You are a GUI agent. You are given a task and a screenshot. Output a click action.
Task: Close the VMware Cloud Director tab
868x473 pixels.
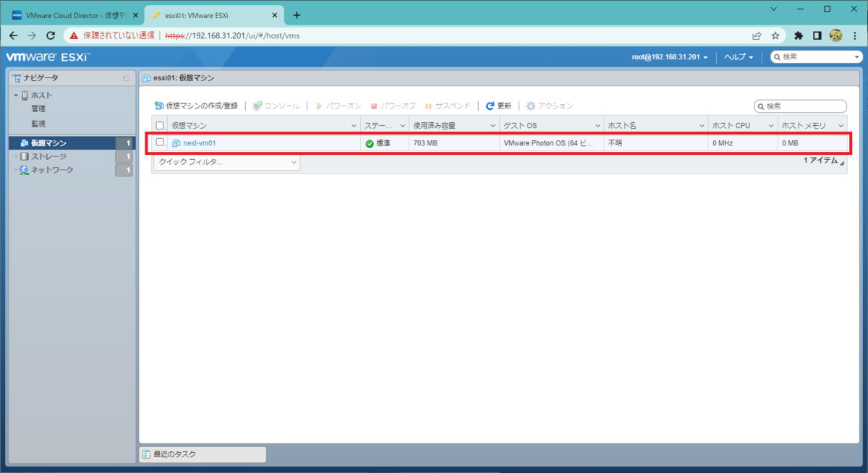pyautogui.click(x=135, y=15)
